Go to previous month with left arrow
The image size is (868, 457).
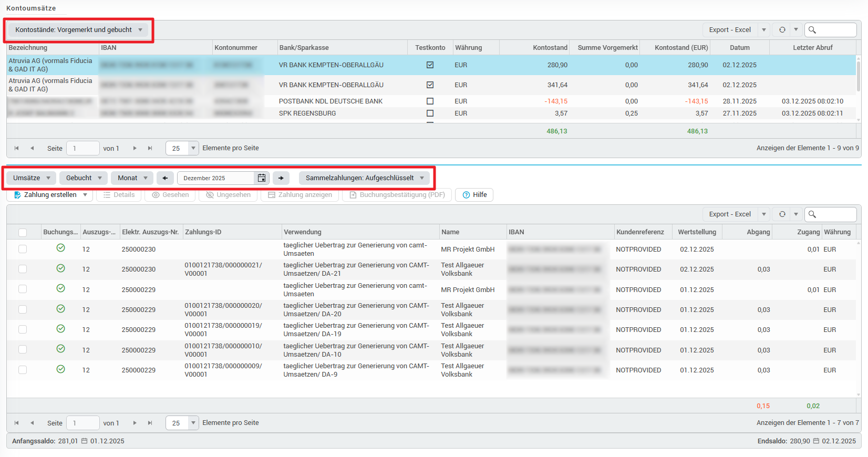(x=165, y=178)
